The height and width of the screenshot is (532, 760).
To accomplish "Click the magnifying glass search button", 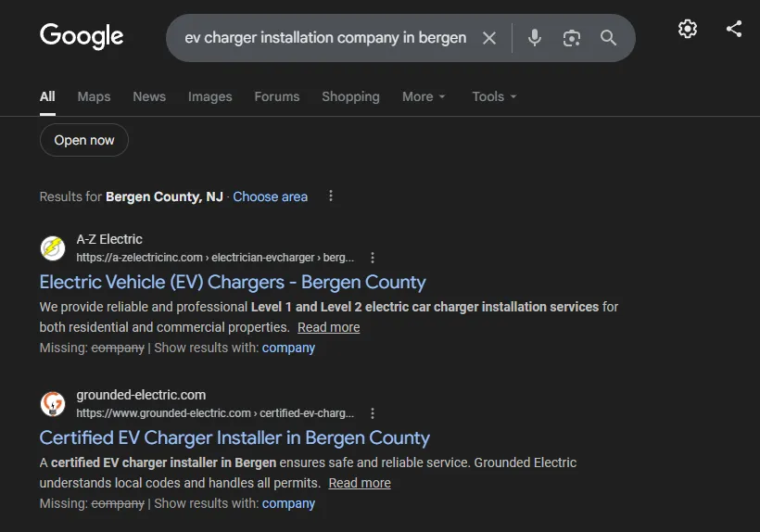I will [x=608, y=38].
